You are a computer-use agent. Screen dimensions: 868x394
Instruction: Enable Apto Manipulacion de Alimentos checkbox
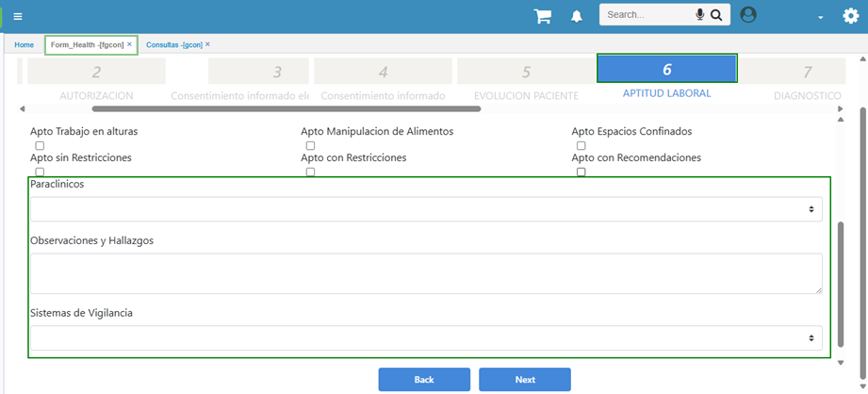coord(310,146)
